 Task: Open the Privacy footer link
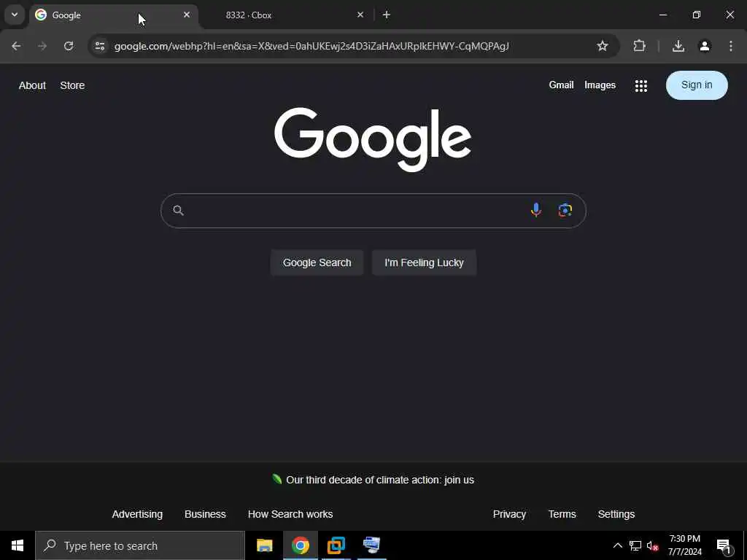[x=509, y=514]
